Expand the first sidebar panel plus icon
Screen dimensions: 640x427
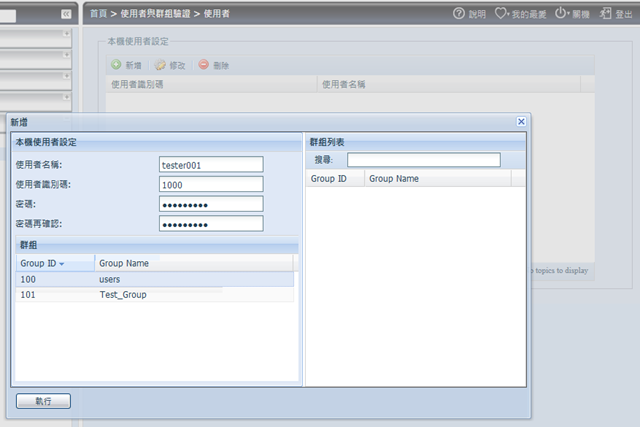pos(66,34)
